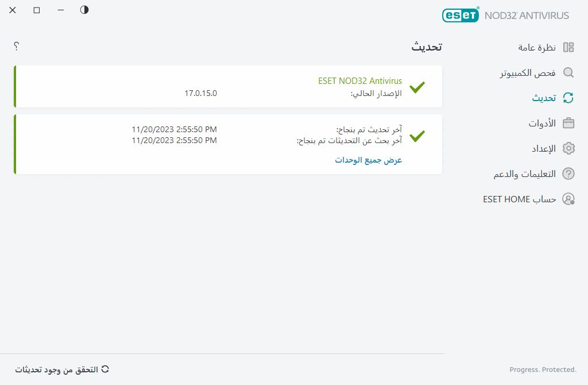Click the Computer scan magnifier icon

pyautogui.click(x=568, y=73)
